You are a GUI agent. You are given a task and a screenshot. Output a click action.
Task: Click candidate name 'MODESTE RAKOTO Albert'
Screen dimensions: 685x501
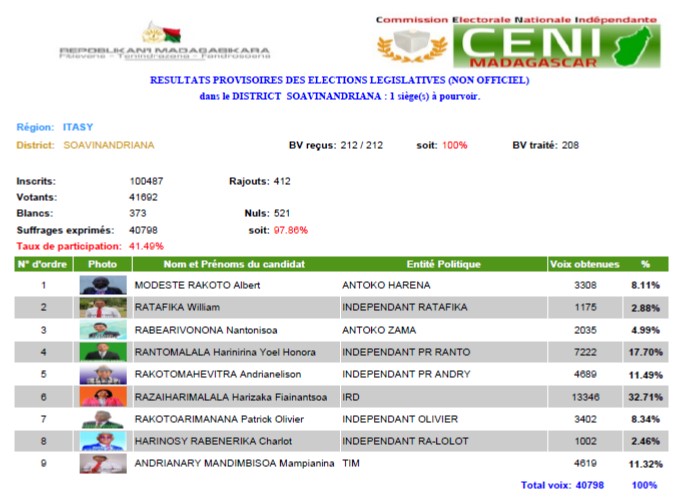click(x=197, y=285)
